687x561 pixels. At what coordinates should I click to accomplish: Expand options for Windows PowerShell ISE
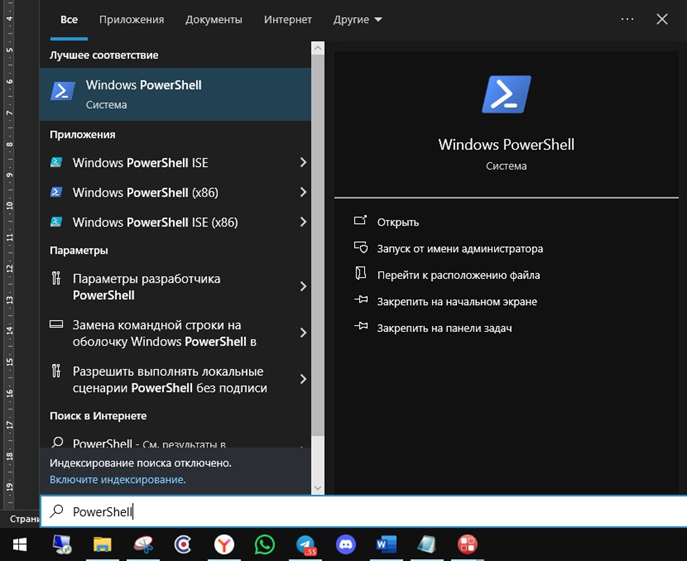pos(303,162)
